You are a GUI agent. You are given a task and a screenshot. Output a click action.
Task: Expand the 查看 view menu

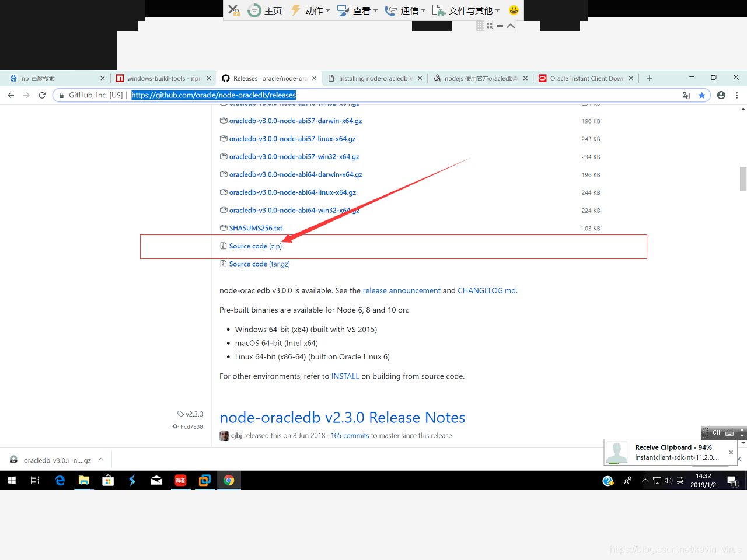tap(358, 10)
